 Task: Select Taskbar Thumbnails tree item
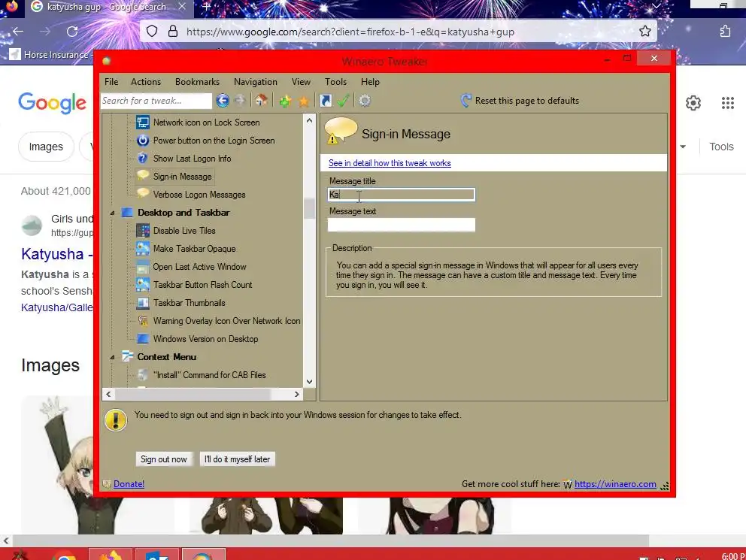[x=190, y=303]
